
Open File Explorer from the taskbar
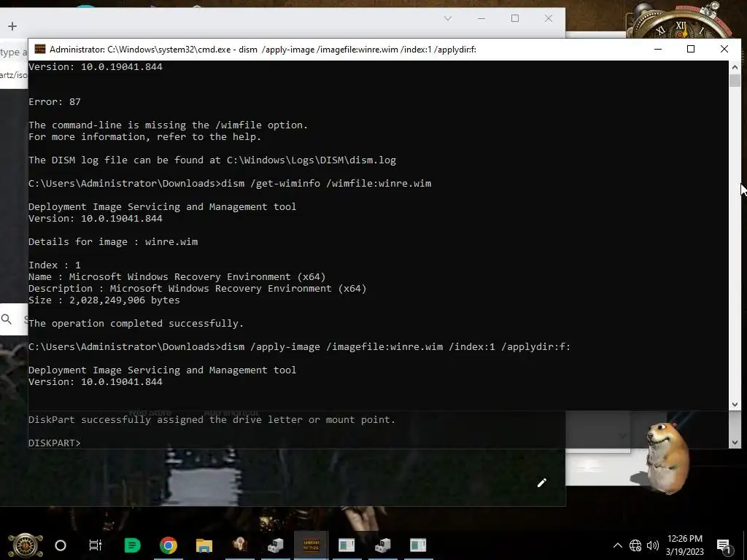pyautogui.click(x=204, y=545)
